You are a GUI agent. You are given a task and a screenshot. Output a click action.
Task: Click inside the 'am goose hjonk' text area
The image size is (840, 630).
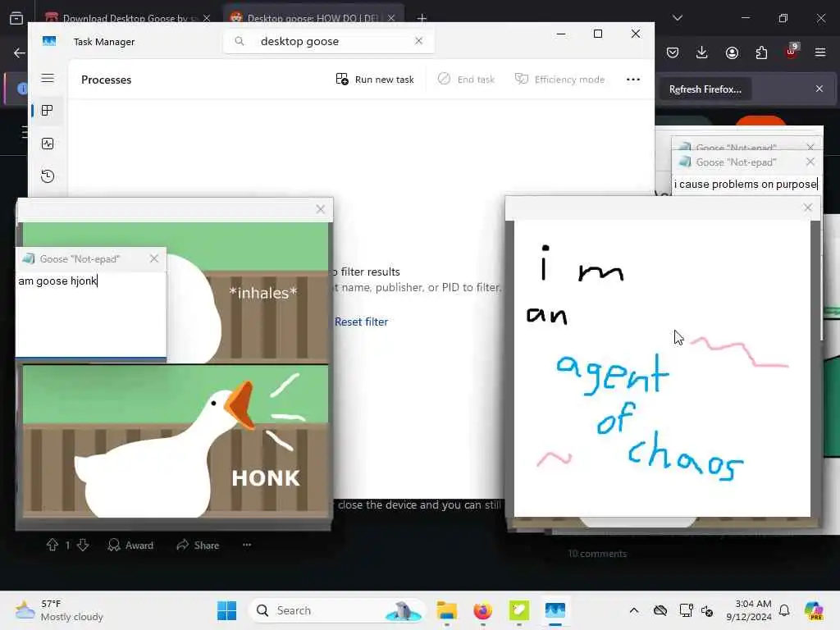point(90,313)
